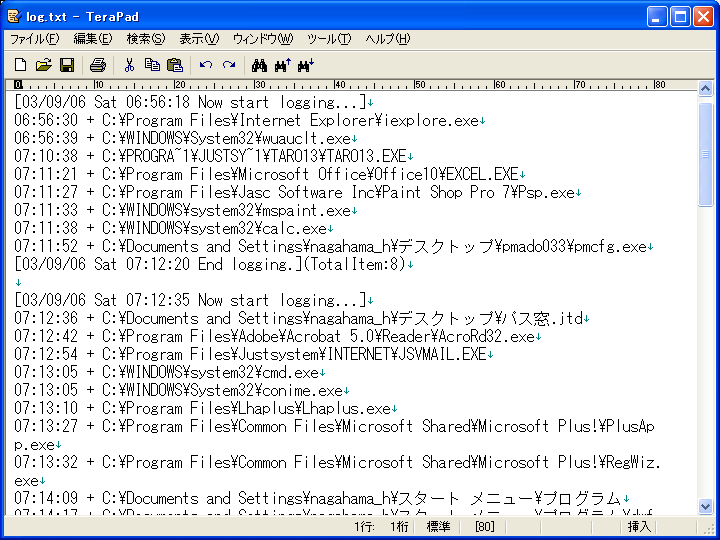Screen dimensions: 720x540
Task: Click the line with pmcfg.exe
Action: (x=334, y=247)
